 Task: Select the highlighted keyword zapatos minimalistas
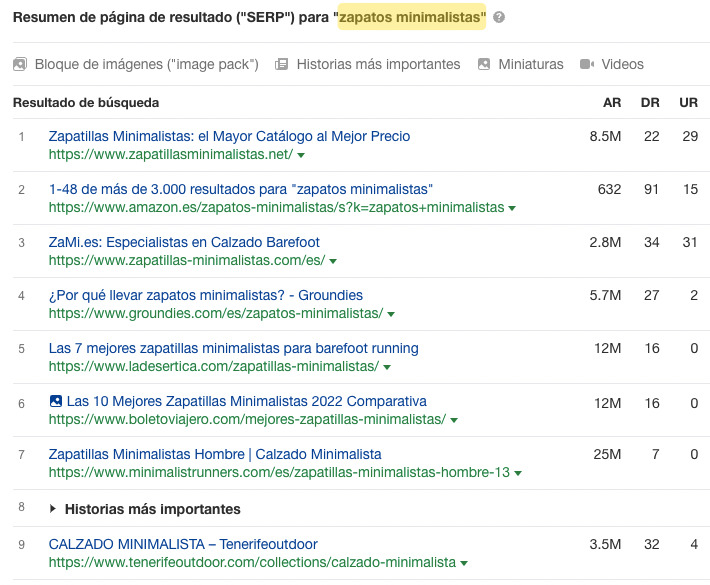pyautogui.click(x=412, y=17)
